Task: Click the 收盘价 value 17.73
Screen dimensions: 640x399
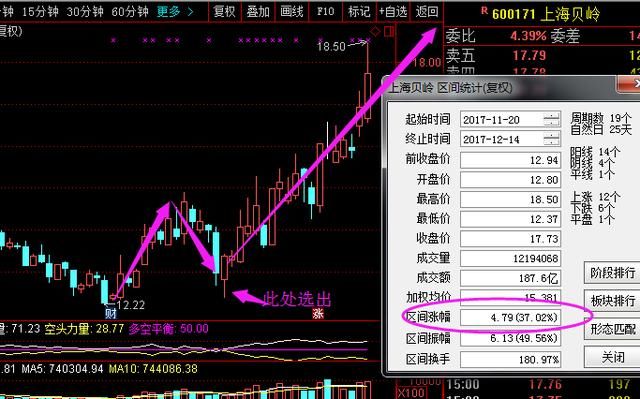Action: [510, 239]
